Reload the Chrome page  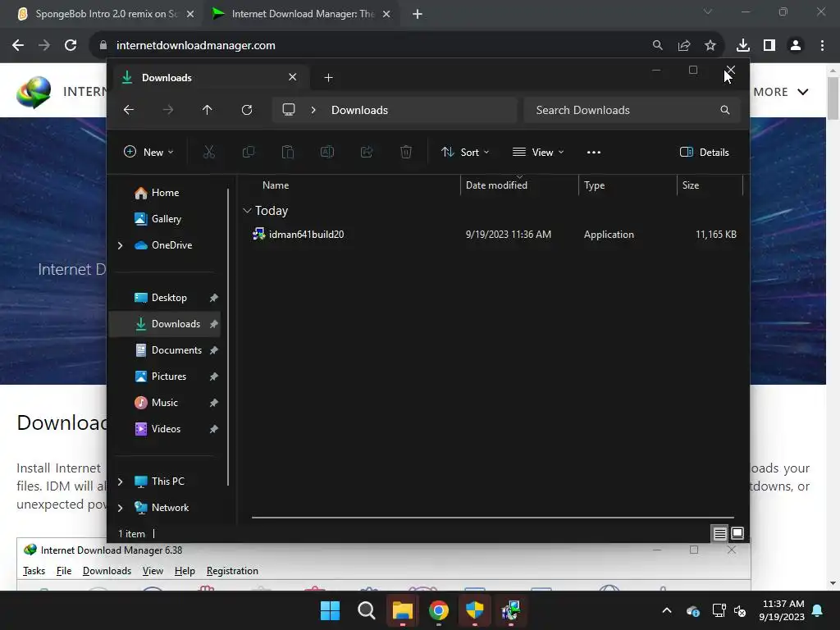[71, 46]
